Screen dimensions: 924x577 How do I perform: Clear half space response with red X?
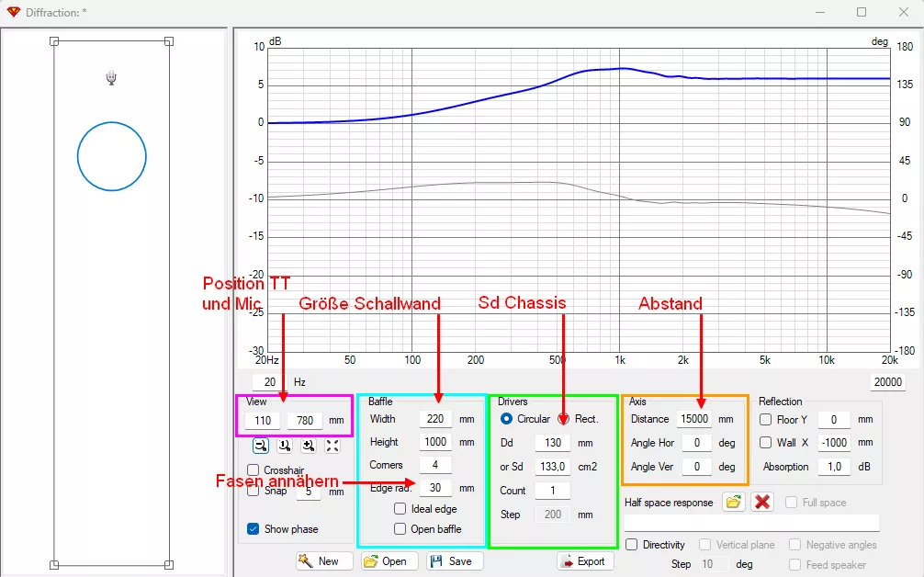(x=761, y=503)
